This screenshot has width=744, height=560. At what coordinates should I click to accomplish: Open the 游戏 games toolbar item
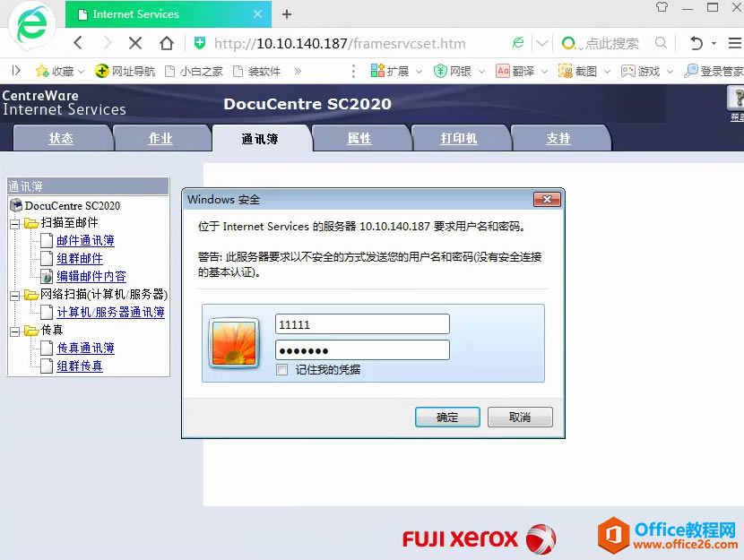[x=641, y=71]
